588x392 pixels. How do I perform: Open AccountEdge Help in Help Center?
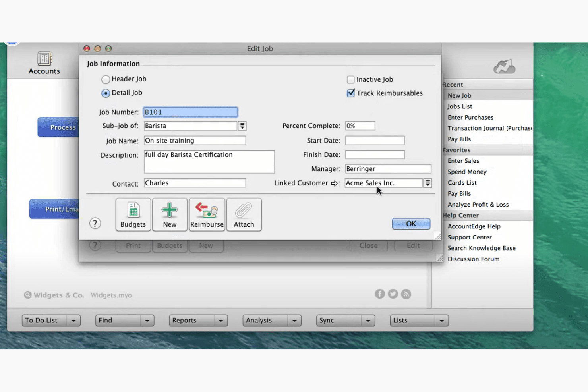(x=474, y=226)
